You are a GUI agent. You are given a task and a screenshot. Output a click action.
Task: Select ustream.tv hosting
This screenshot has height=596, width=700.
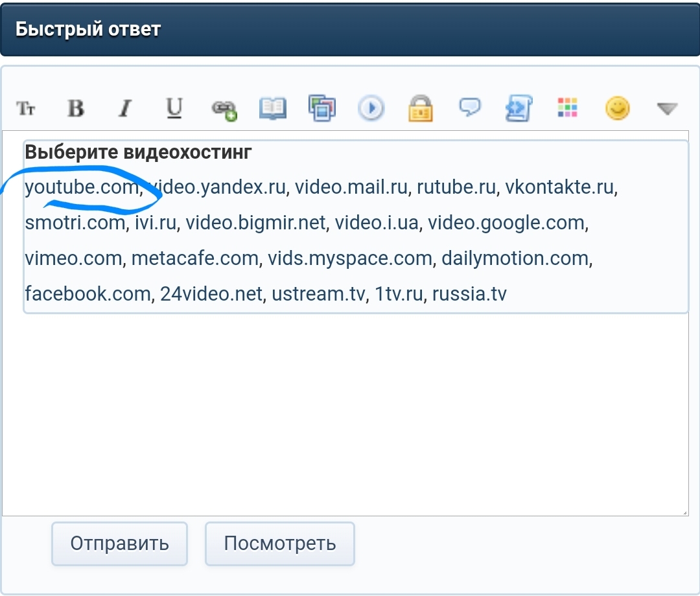tap(318, 294)
